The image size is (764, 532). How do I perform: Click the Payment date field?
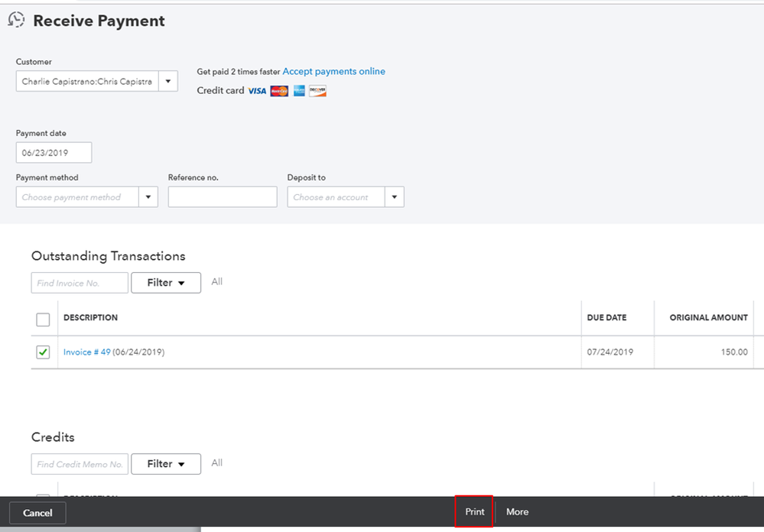coord(54,153)
